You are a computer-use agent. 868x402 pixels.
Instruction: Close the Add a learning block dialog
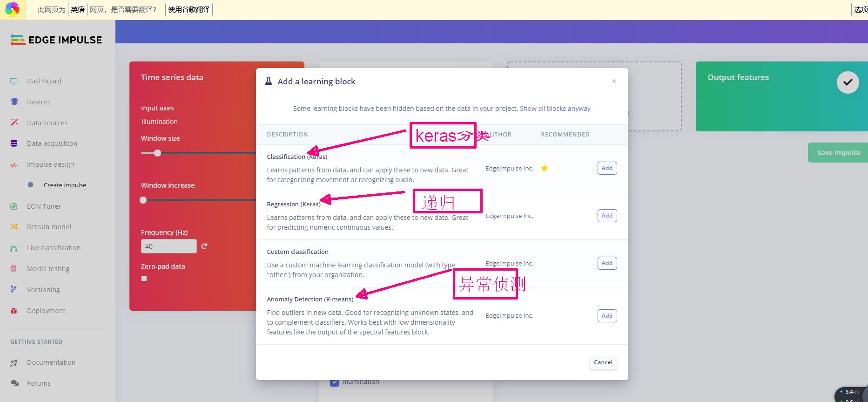pos(614,82)
